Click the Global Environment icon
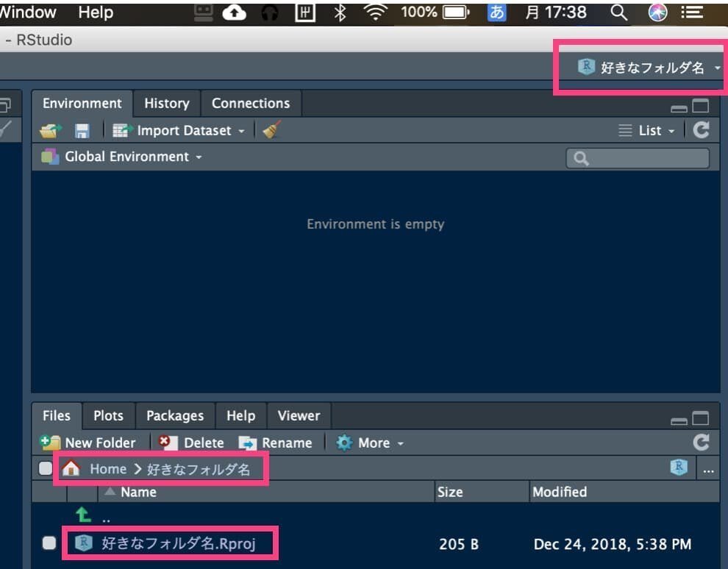 point(50,157)
